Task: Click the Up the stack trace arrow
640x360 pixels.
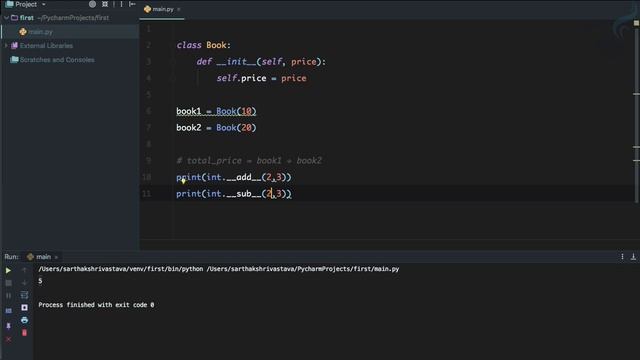Action: [x=24, y=270]
